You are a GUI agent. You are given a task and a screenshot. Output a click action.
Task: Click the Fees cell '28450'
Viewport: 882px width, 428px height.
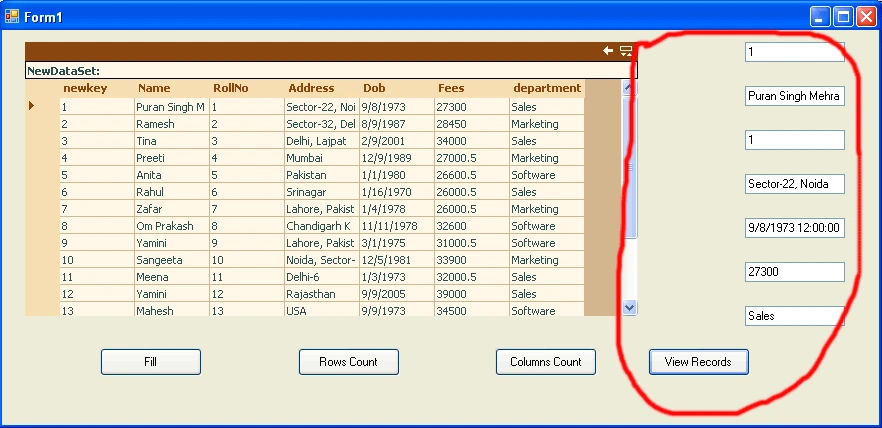pos(472,124)
